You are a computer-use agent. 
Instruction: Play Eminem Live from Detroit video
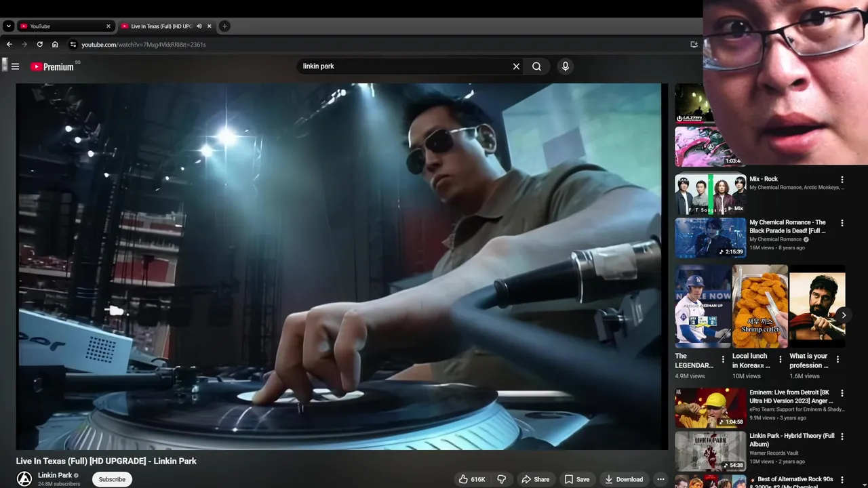[x=710, y=408]
